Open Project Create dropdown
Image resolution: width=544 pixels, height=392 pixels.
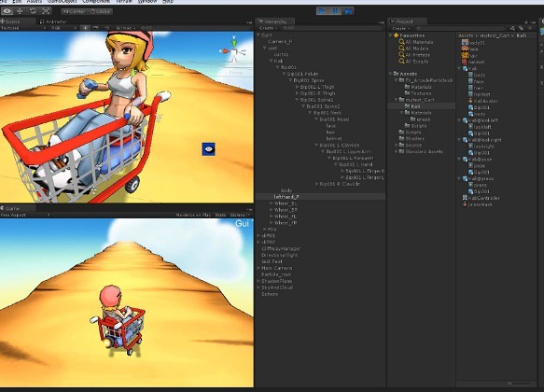tap(400, 28)
